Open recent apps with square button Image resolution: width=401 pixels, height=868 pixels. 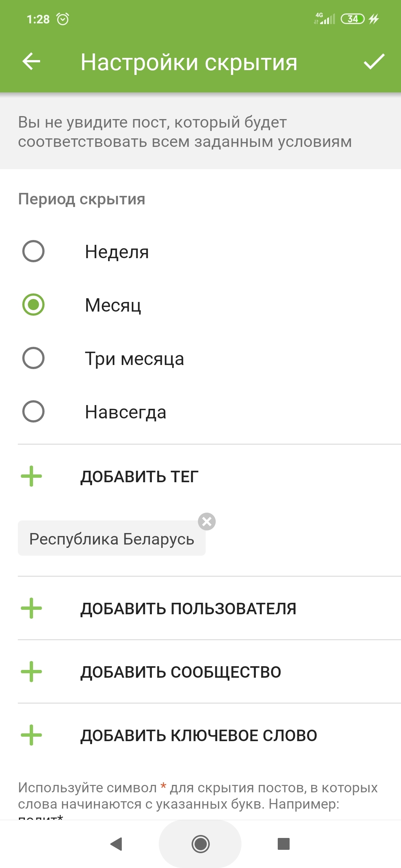284,844
